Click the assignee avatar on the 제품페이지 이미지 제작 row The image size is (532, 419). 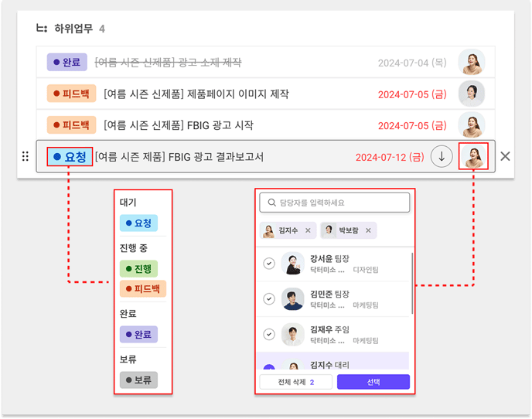click(472, 94)
